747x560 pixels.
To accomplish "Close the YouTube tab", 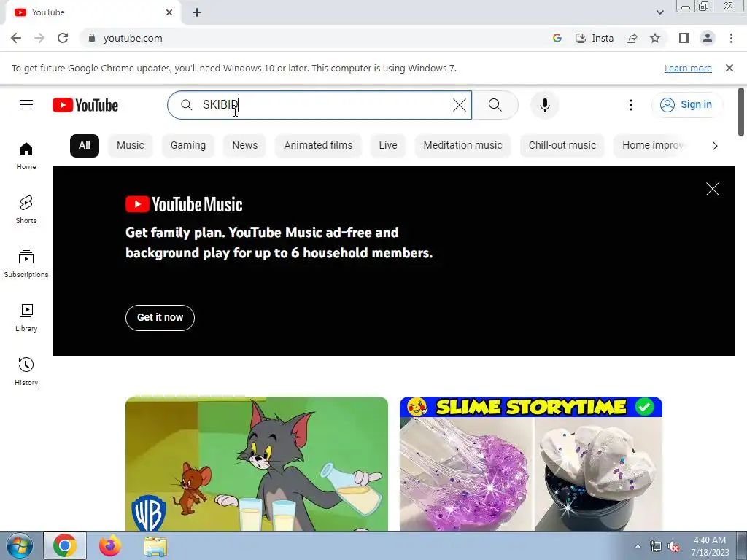I will [x=169, y=12].
